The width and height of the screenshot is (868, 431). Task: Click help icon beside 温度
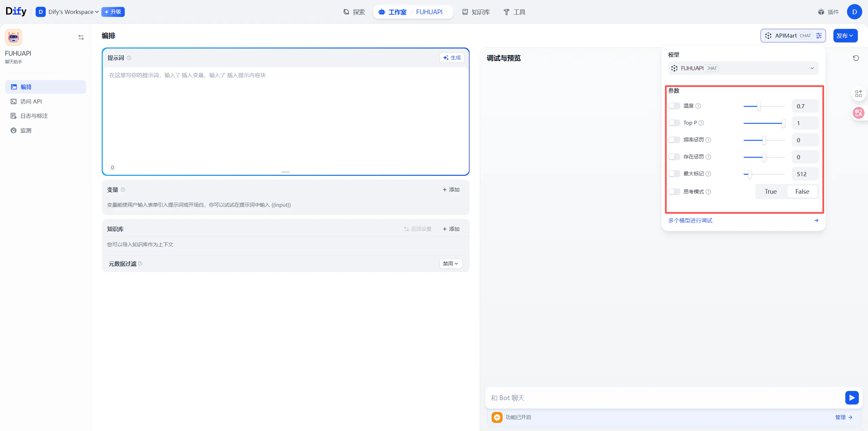(x=698, y=106)
